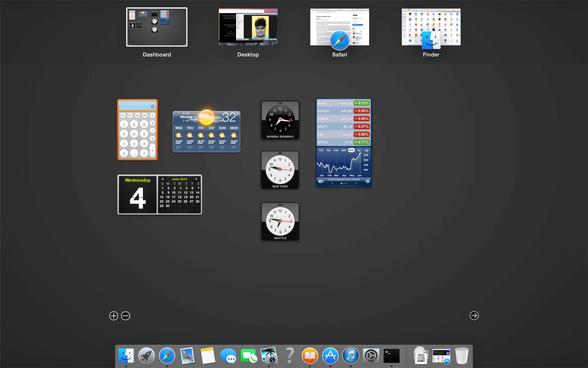Click calculator clear c key
Viewport: 588px width, 368px height.
pos(144,153)
